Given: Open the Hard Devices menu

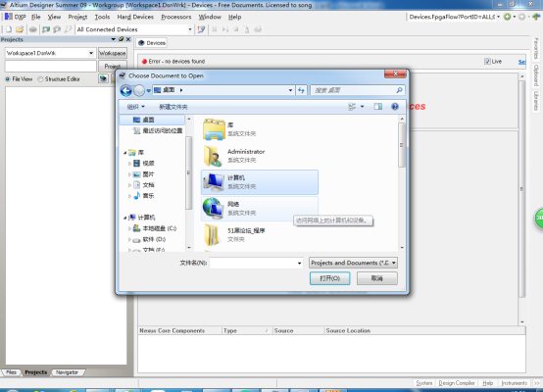Looking at the screenshot, I should [135, 17].
